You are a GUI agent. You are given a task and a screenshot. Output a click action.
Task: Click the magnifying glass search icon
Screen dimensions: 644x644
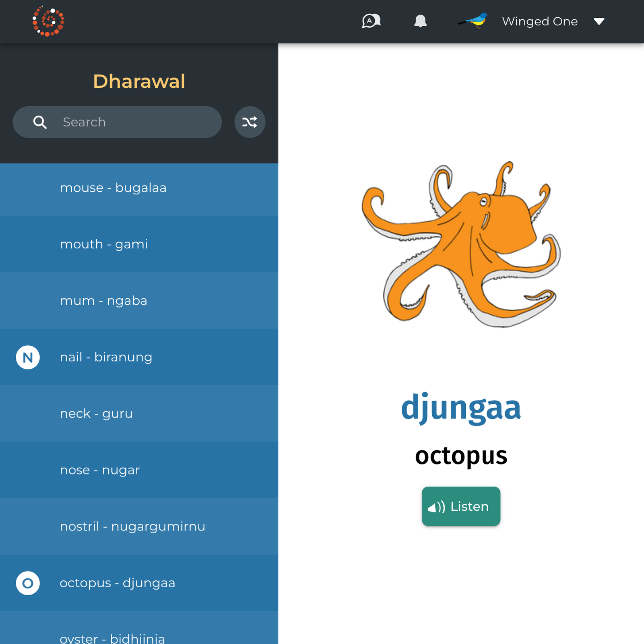pos(40,122)
